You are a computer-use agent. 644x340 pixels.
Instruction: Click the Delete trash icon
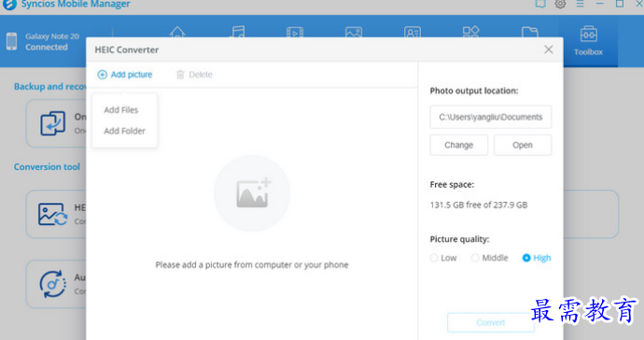tap(180, 75)
